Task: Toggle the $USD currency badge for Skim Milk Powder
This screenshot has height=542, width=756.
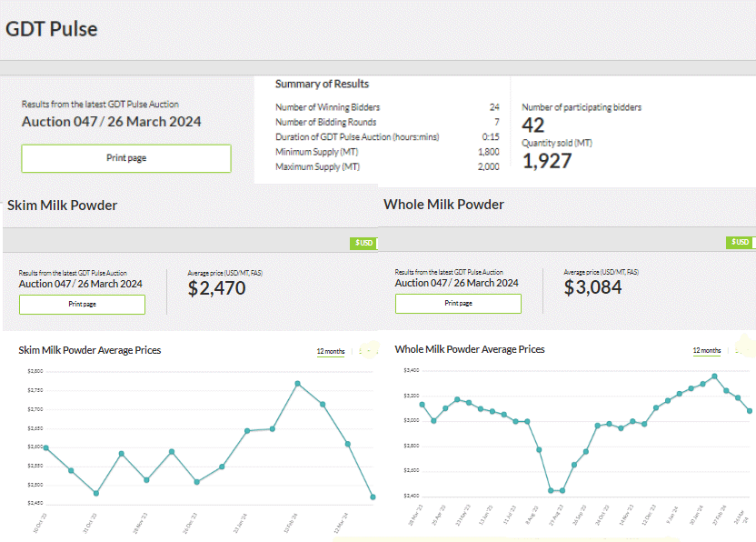Action: click(363, 243)
